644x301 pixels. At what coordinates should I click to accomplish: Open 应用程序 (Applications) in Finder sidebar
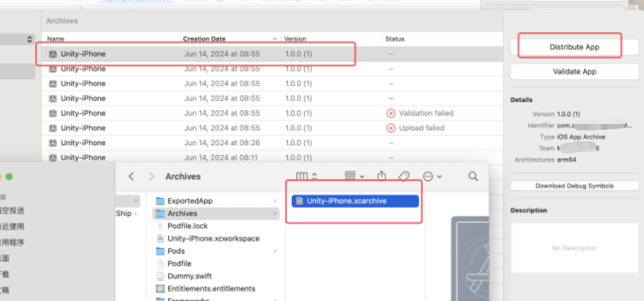(x=12, y=242)
